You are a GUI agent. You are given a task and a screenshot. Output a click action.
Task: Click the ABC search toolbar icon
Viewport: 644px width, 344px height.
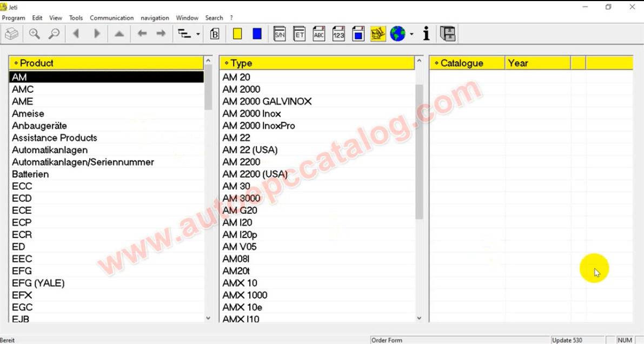click(319, 33)
